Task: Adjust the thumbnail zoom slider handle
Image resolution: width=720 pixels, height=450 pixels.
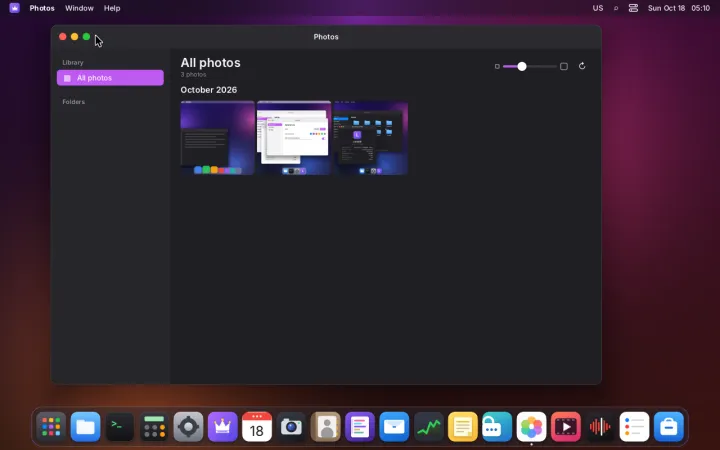Action: pyautogui.click(x=522, y=67)
